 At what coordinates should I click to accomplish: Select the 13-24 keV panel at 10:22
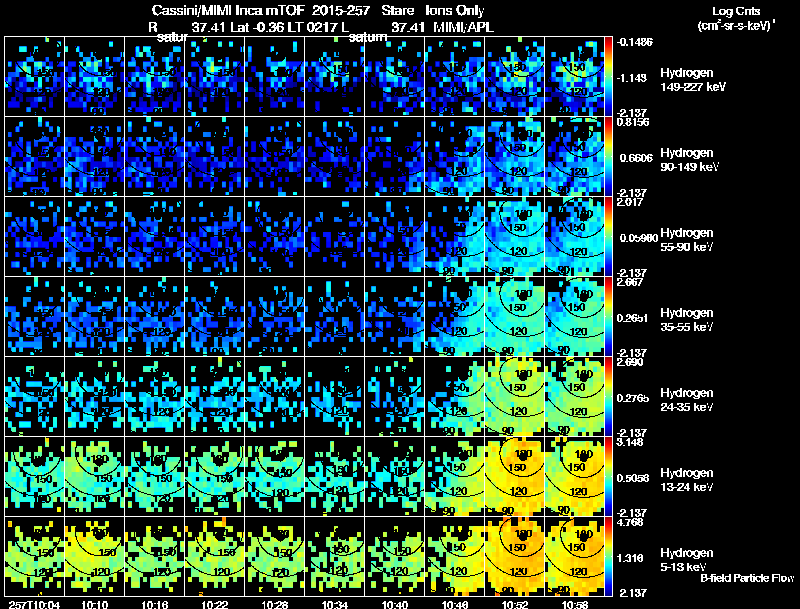tap(215, 477)
